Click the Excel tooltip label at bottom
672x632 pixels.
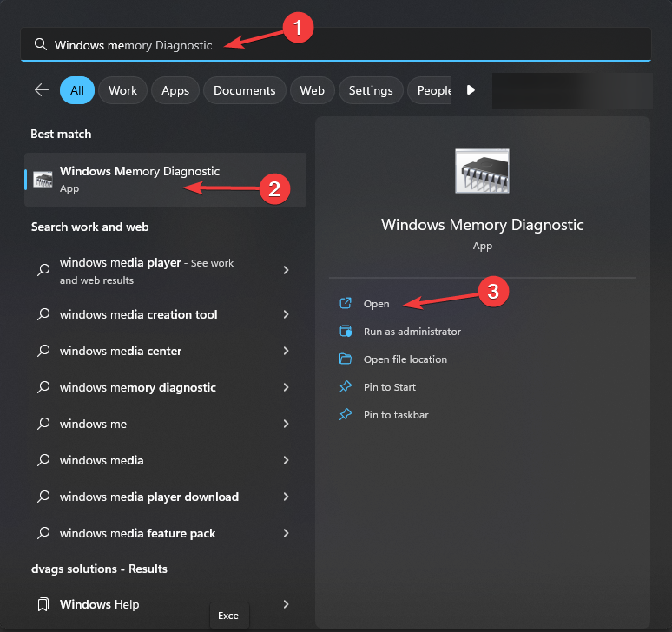coord(229,616)
